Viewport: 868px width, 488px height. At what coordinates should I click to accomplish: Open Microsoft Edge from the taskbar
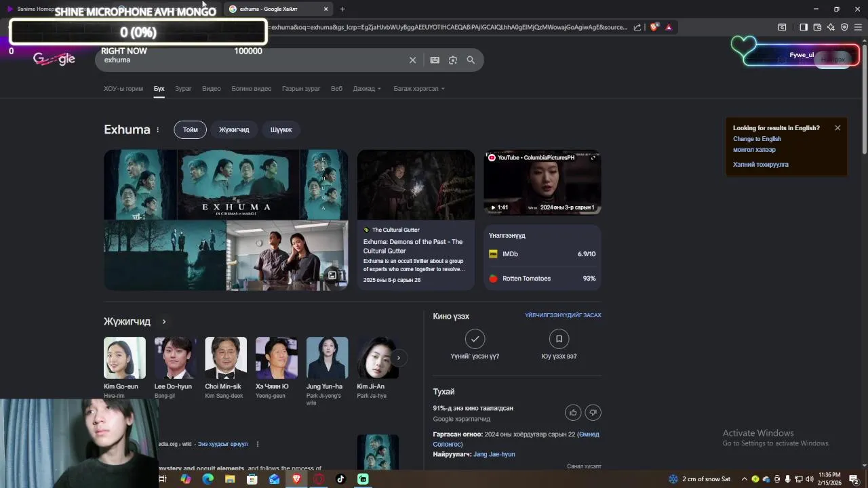point(208,479)
